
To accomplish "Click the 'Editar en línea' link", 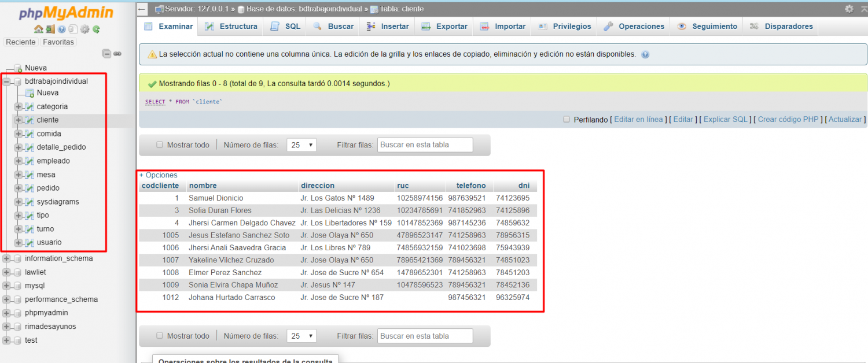I will [x=638, y=120].
